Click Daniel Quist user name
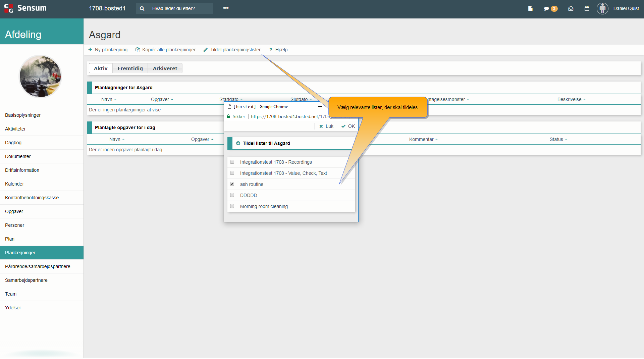Image resolution: width=644 pixels, height=359 pixels. [x=626, y=8]
